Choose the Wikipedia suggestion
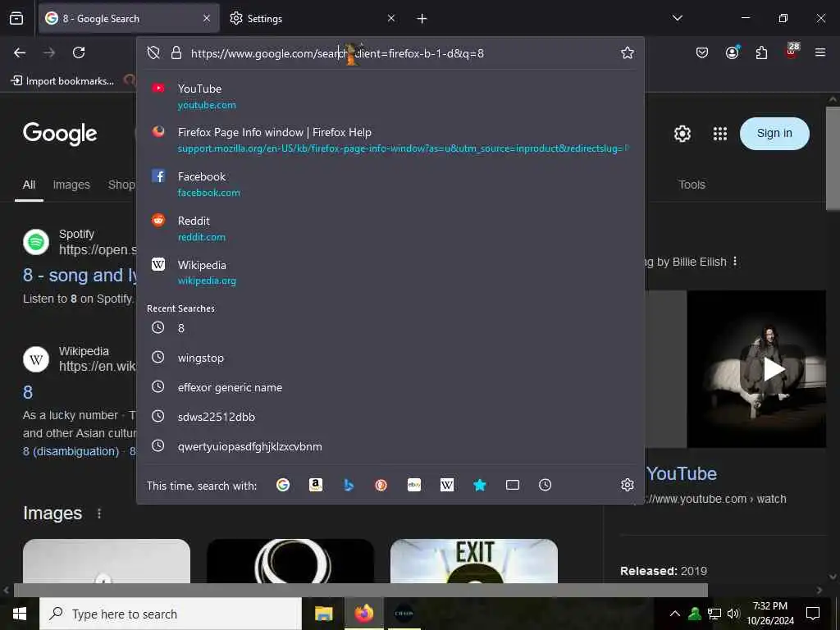The height and width of the screenshot is (630, 840). (390, 272)
